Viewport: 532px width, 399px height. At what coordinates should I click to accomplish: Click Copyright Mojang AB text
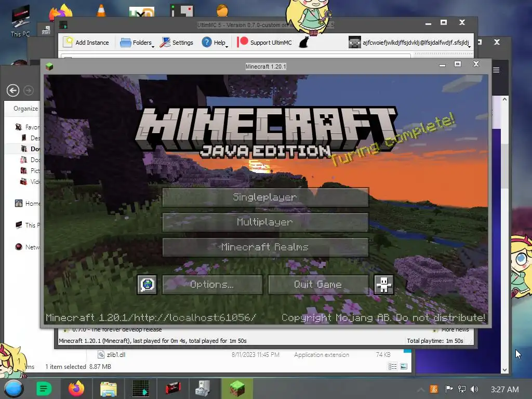[383, 317]
